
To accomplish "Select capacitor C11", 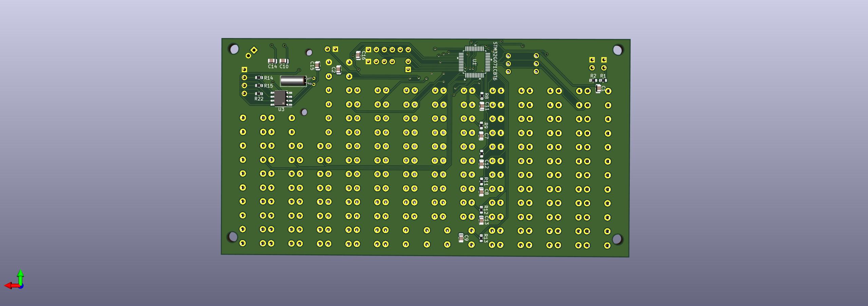I will (482, 106).
